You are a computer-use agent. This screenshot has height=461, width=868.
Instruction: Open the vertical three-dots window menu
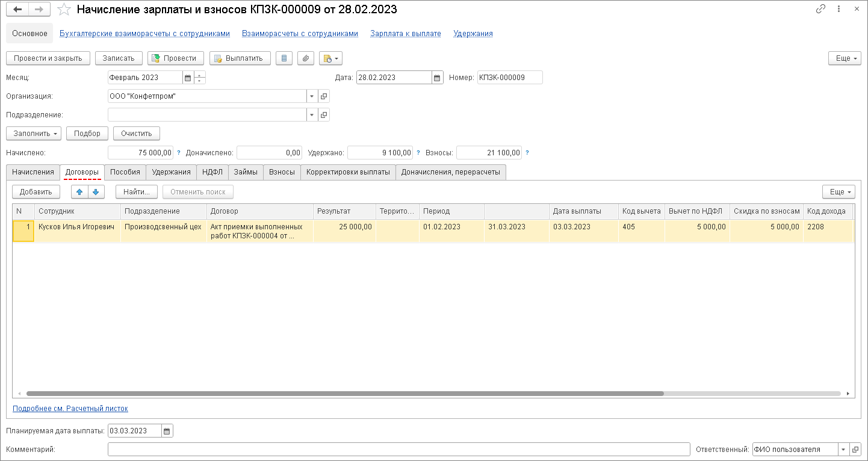coord(839,9)
